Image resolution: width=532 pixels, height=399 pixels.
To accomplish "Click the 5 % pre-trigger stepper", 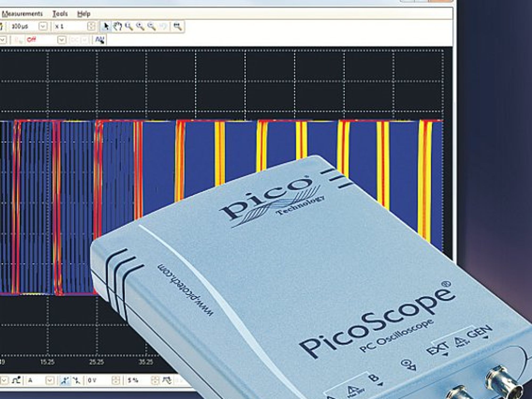I will click(x=155, y=380).
